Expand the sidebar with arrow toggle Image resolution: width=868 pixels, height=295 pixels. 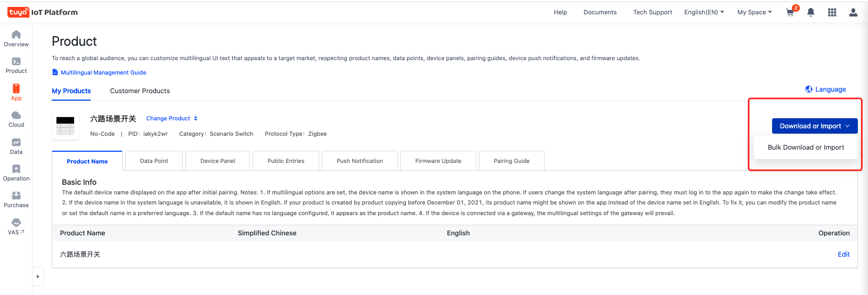[x=38, y=276]
